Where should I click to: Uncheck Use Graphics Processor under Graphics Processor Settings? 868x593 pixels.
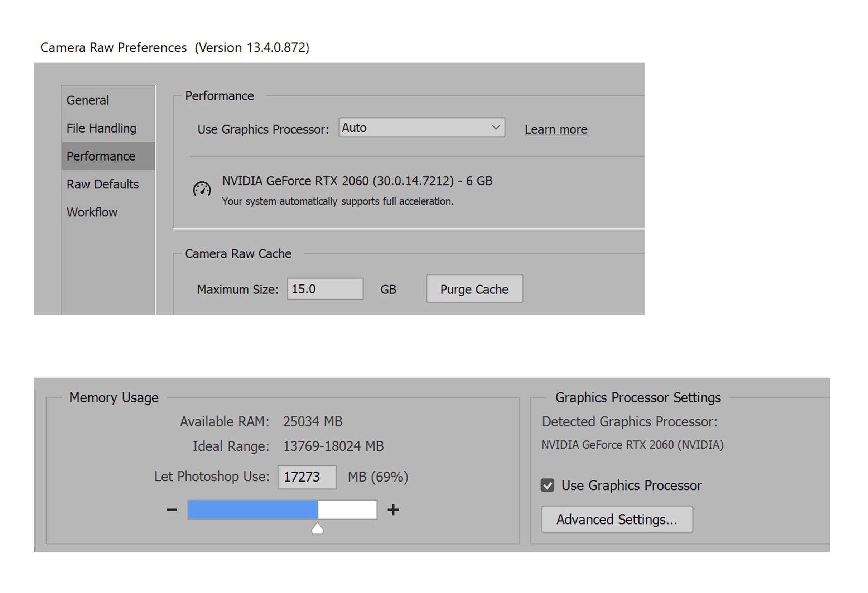pos(548,485)
